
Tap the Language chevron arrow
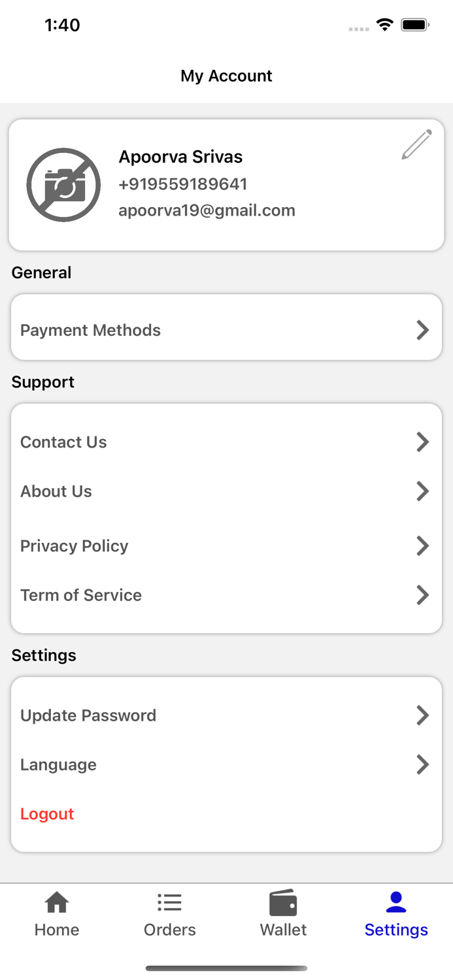[x=422, y=764]
